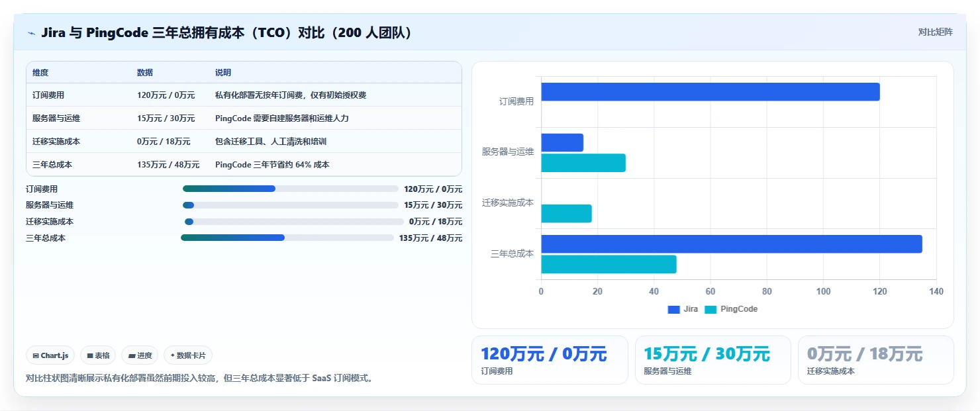Click the 120万元 / 0万元 progress value

(433, 189)
